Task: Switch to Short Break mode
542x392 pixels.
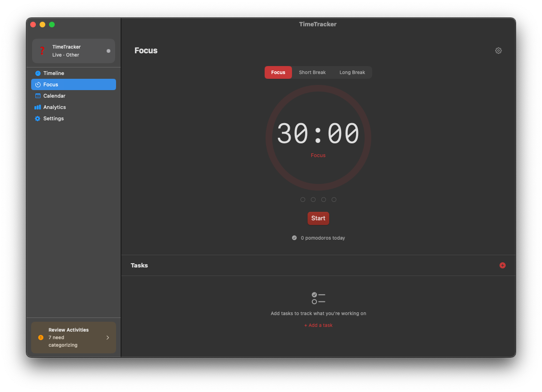Action: tap(312, 72)
